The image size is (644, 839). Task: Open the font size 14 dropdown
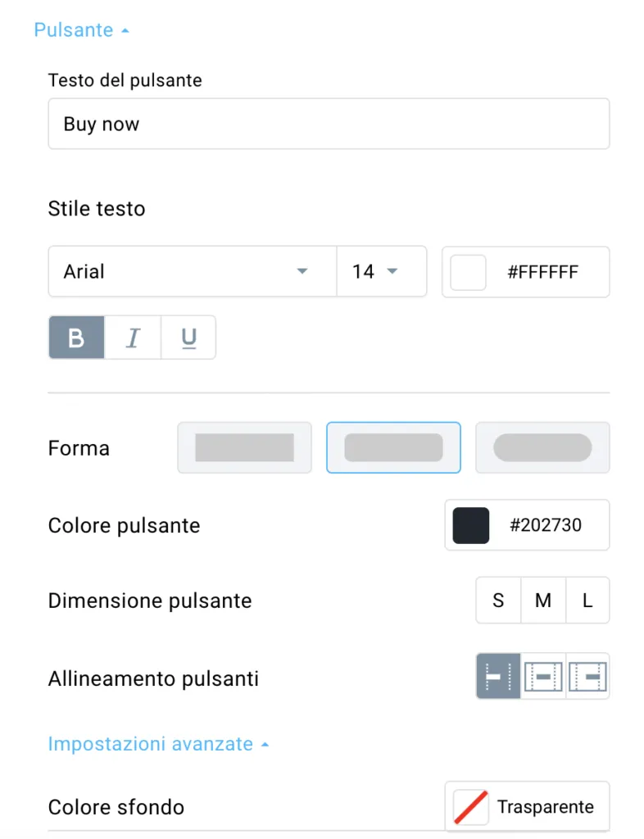pyautogui.click(x=381, y=271)
